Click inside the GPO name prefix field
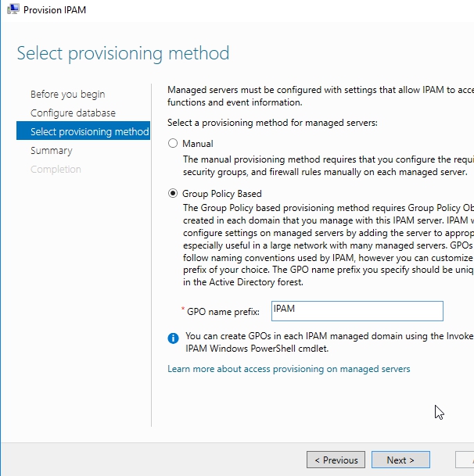Viewport: 474px width, 476px height. 357,311
